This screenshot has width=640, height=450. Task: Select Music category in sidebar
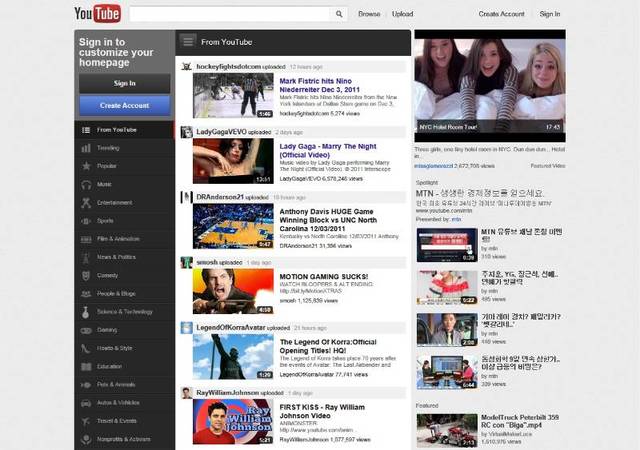[x=124, y=185]
